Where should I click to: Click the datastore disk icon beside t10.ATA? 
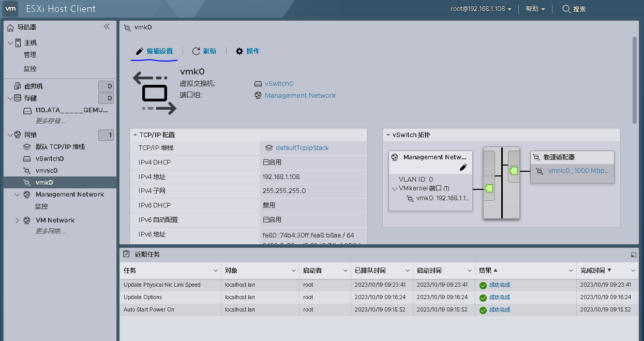(27, 110)
